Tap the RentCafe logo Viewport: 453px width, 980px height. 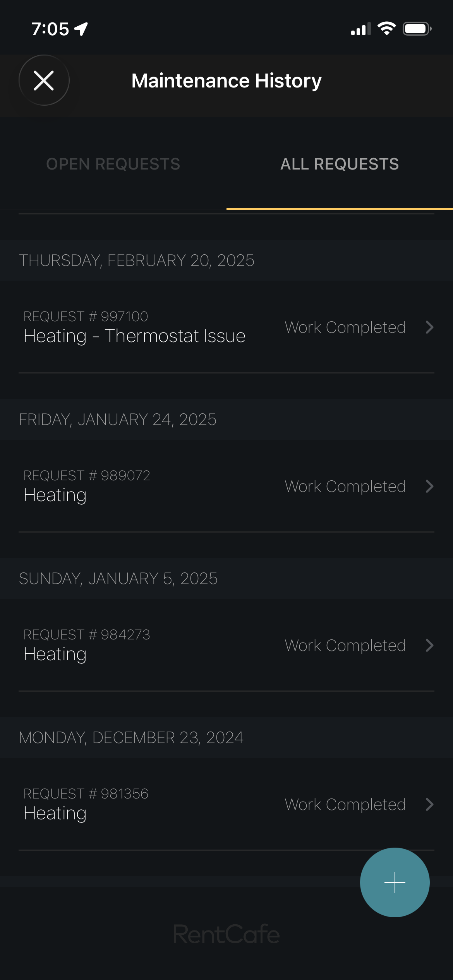point(226,934)
